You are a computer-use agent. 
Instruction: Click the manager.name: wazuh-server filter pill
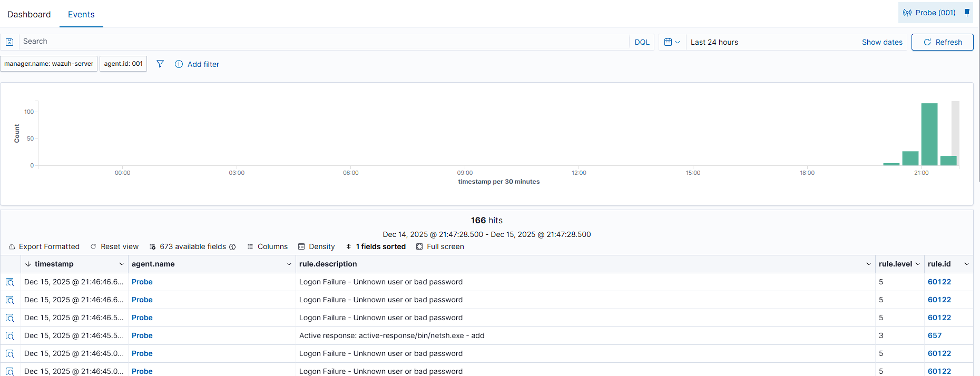[49, 64]
